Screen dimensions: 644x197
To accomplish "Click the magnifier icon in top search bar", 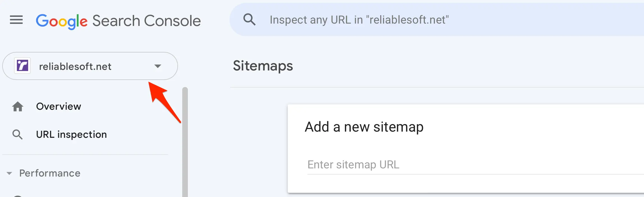I will click(x=249, y=20).
